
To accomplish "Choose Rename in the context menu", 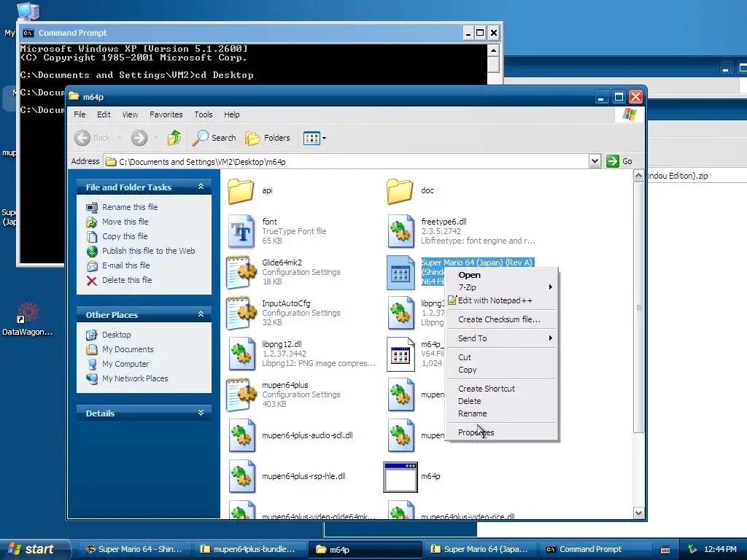I will pyautogui.click(x=502, y=413).
